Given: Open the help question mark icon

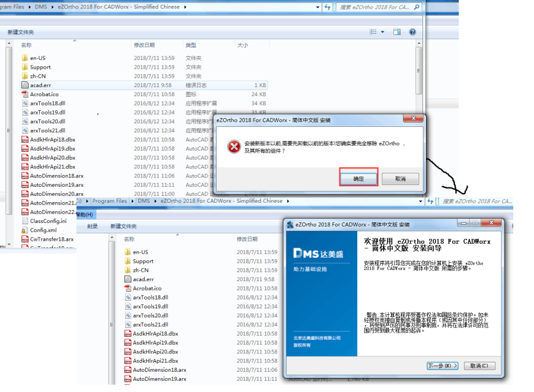Looking at the screenshot, I should tap(412, 32).
